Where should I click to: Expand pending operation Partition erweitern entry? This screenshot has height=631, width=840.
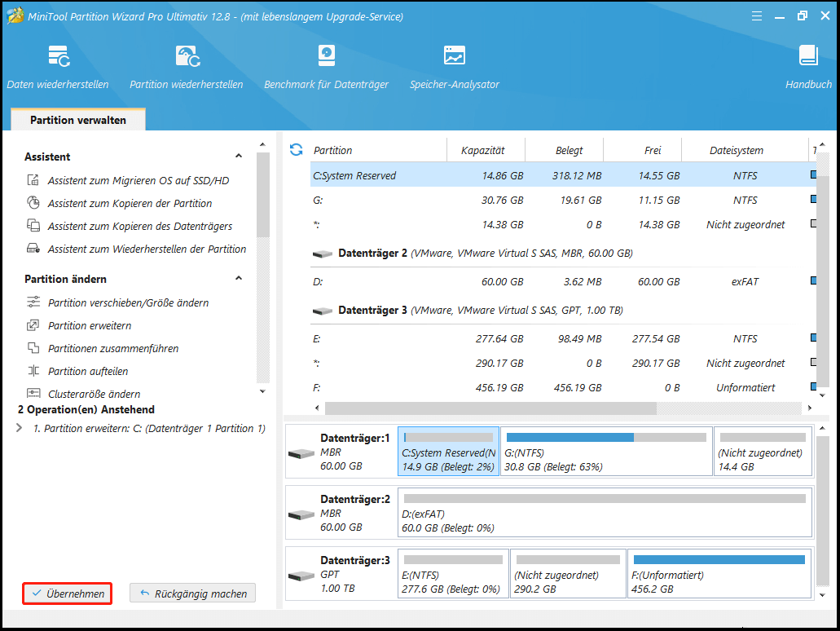click(x=19, y=428)
